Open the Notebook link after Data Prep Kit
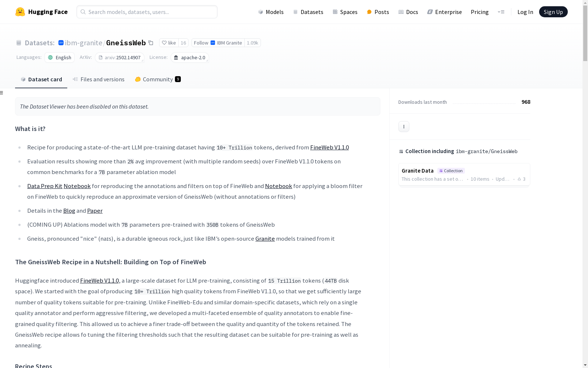Image resolution: width=588 pixels, height=368 pixels. tap(77, 186)
